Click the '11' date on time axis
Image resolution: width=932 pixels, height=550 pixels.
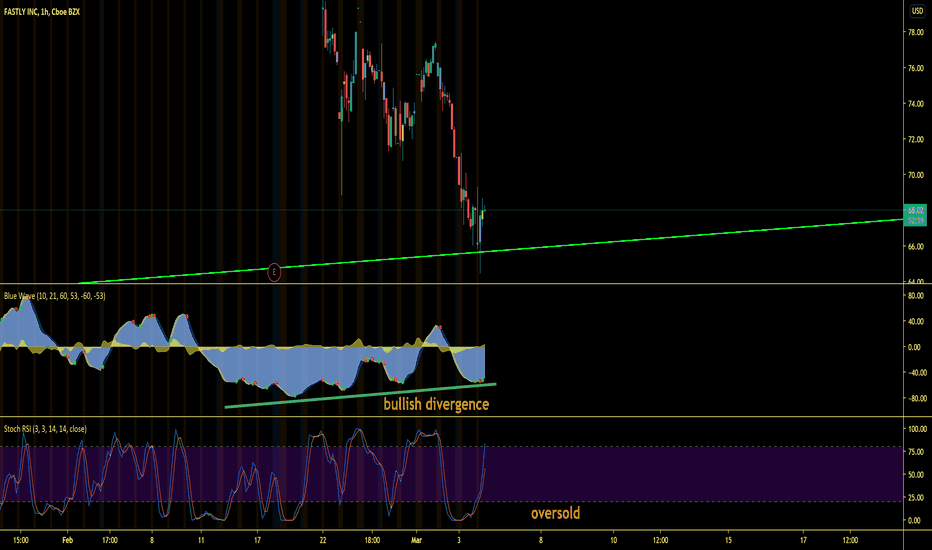click(201, 540)
